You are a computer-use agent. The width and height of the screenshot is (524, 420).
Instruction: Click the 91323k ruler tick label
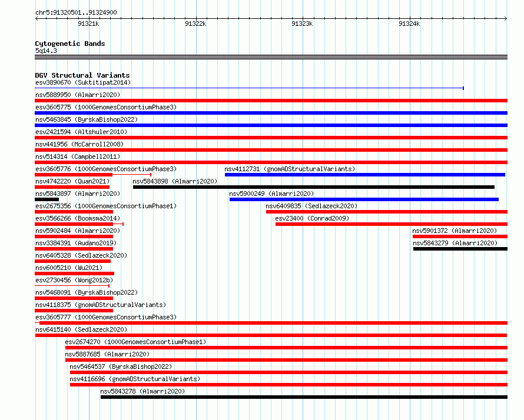pos(302,24)
